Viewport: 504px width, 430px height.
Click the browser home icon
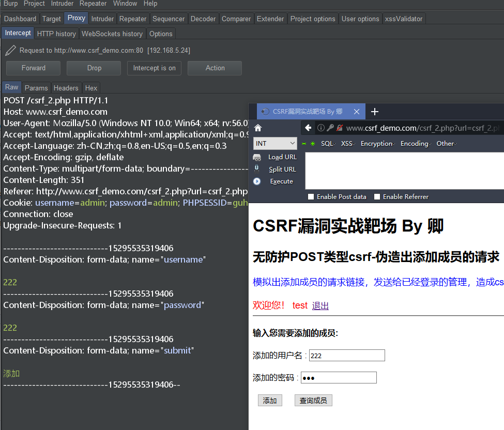[x=258, y=128]
